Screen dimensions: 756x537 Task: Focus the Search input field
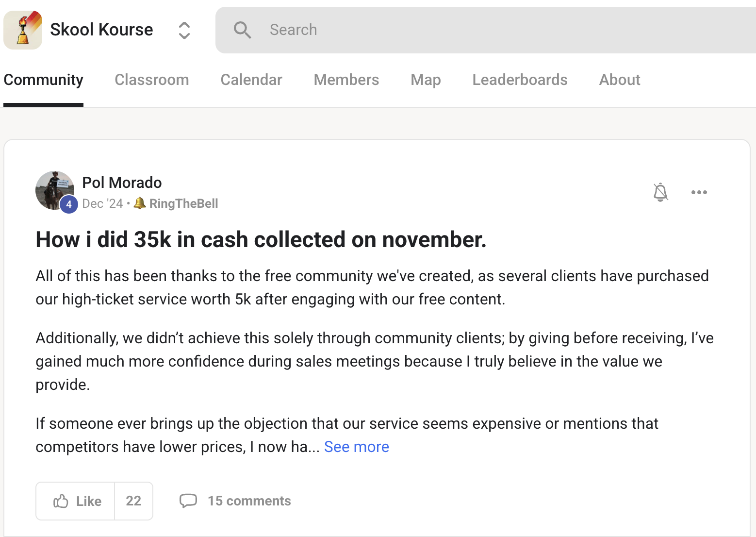point(485,30)
